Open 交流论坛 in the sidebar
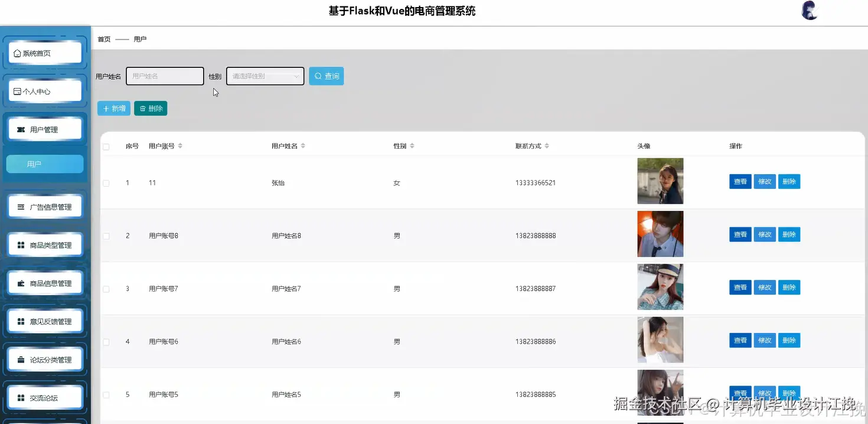 point(45,398)
